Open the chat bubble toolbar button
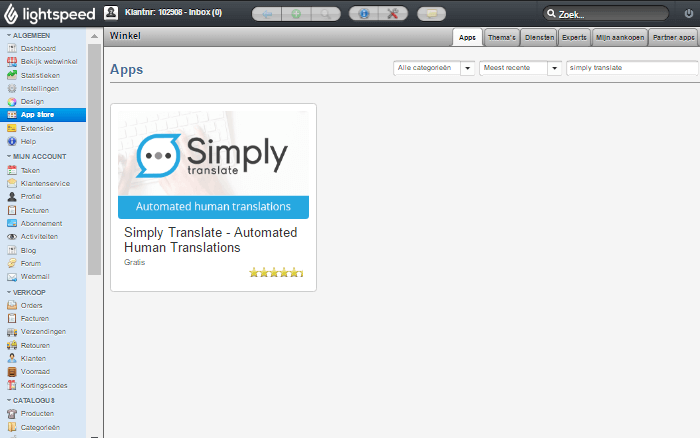 pyautogui.click(x=432, y=14)
